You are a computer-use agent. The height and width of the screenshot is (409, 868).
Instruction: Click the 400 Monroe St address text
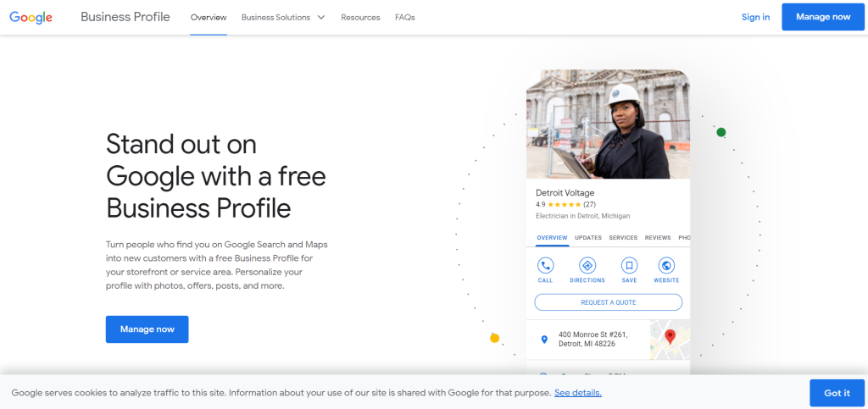click(x=593, y=340)
